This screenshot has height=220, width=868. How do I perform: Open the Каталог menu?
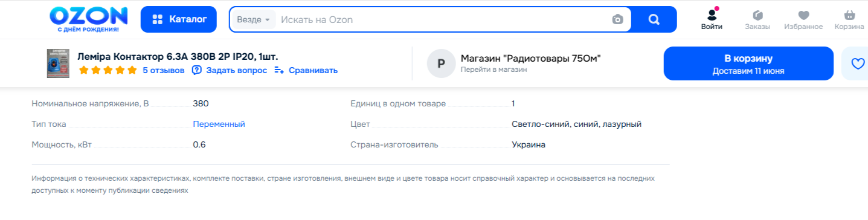[179, 19]
